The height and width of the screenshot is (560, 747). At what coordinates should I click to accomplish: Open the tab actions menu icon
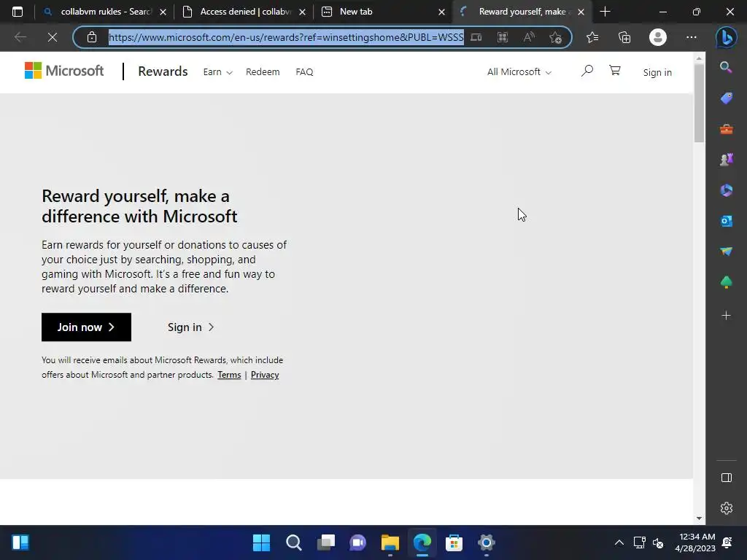pyautogui.click(x=18, y=12)
